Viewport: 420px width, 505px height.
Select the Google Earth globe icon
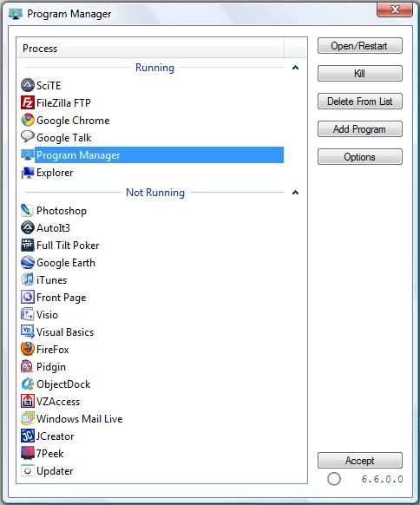[x=28, y=263]
